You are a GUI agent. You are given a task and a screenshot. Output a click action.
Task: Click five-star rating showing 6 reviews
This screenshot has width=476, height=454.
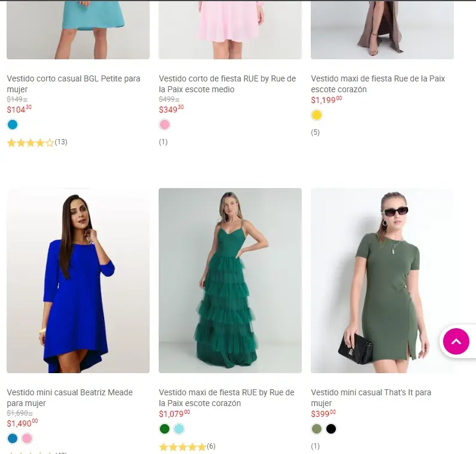coord(182,447)
